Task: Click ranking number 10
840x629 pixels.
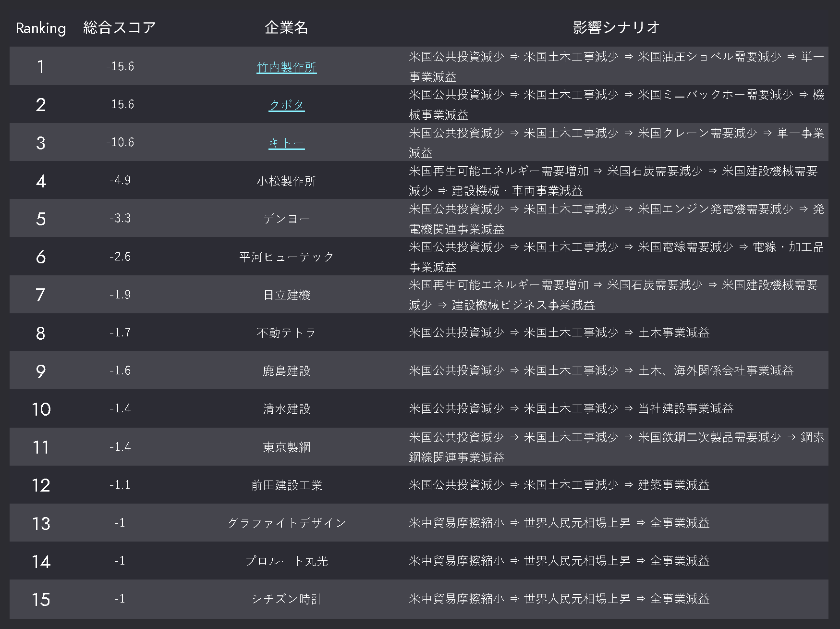Action: tap(41, 409)
